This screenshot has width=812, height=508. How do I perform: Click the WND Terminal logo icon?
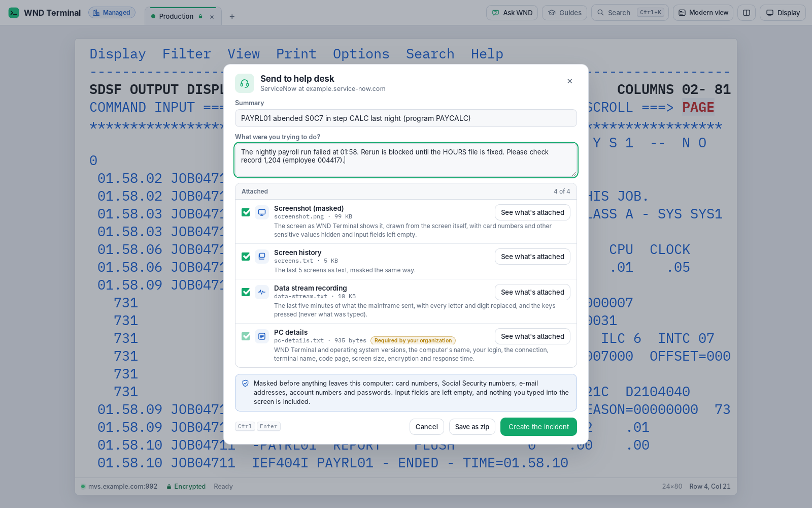pos(14,13)
